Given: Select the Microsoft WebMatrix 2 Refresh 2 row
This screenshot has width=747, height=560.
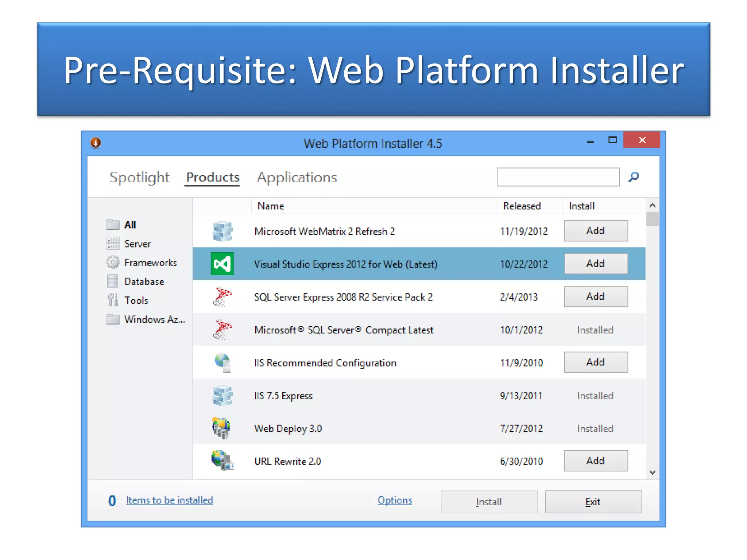Looking at the screenshot, I should click(x=419, y=231).
